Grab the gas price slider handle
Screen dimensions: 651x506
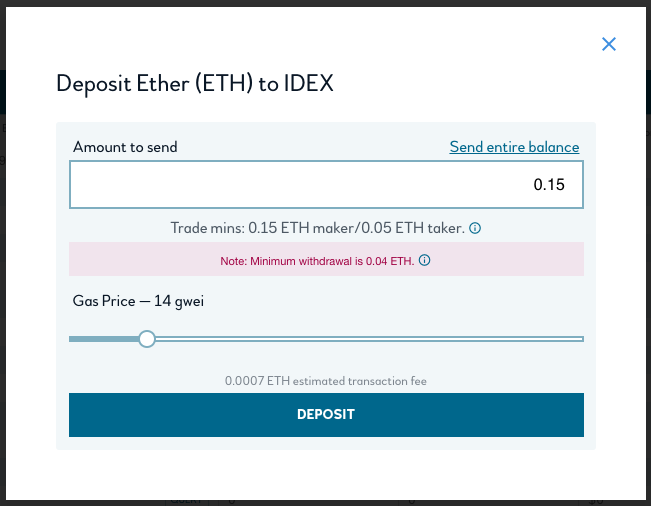click(x=147, y=339)
